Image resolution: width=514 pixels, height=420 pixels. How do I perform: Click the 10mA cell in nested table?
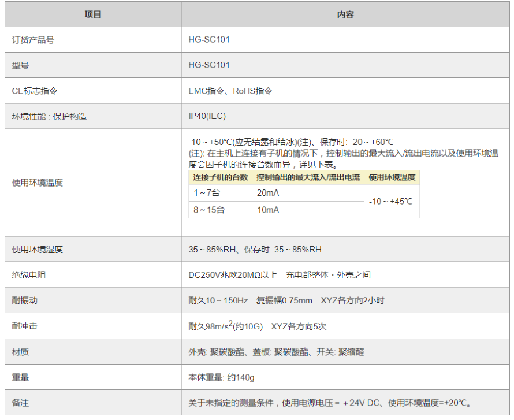pyautogui.click(x=268, y=210)
